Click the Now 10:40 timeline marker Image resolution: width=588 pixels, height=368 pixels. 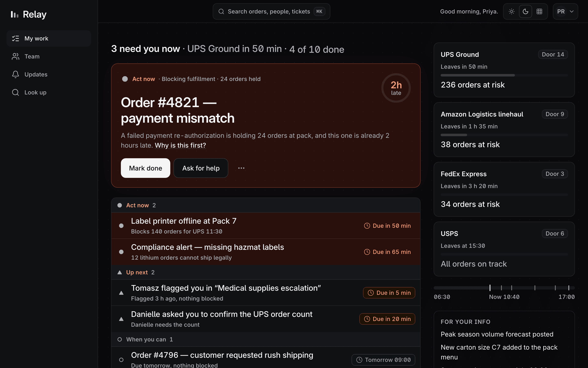(x=490, y=288)
